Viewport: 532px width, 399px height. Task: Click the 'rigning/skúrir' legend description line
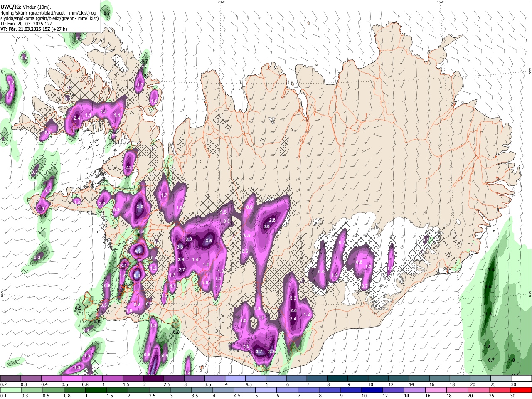48,13
